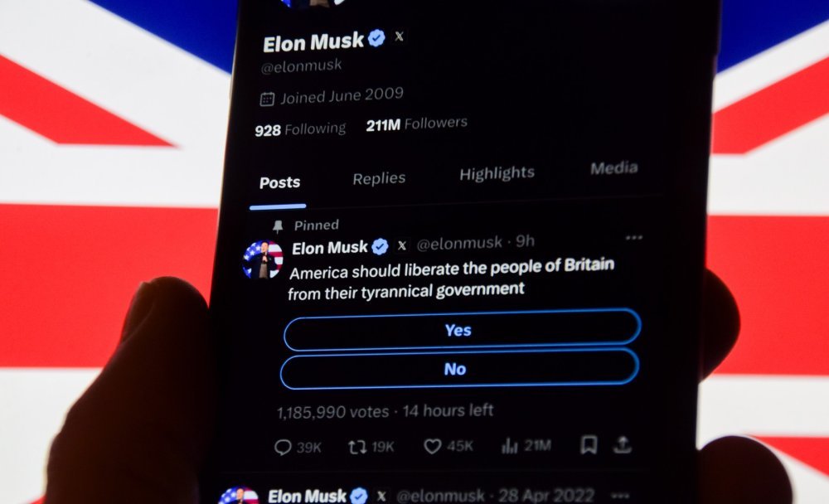Screen dimensions: 829x504
Task: Select the Posts tab
Action: (x=279, y=182)
